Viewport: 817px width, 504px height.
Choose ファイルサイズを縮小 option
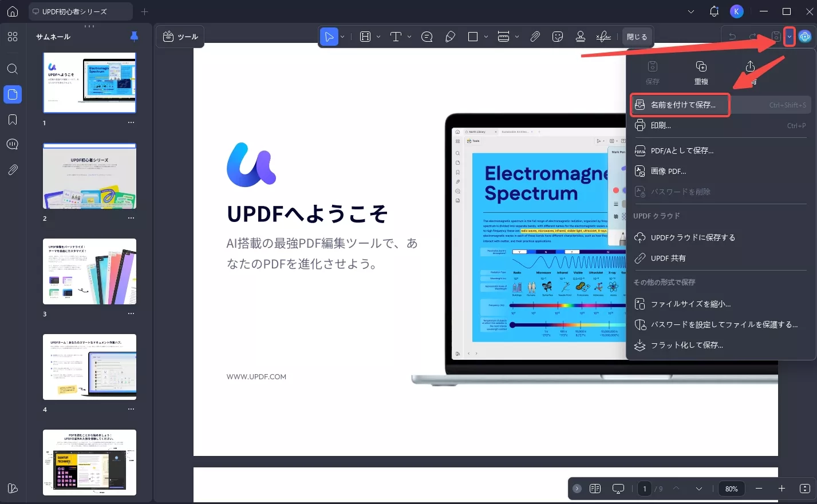pyautogui.click(x=721, y=304)
